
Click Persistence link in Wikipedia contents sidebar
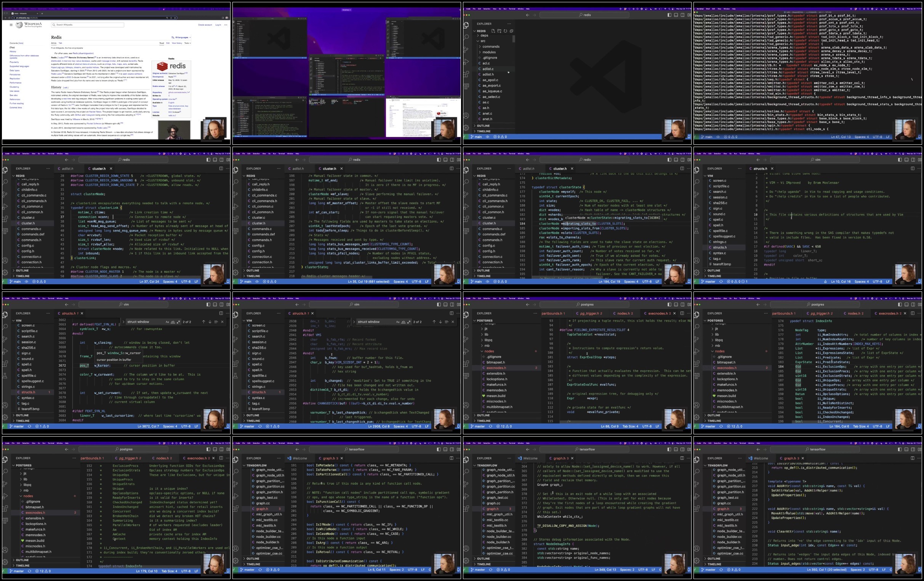pyautogui.click(x=15, y=74)
